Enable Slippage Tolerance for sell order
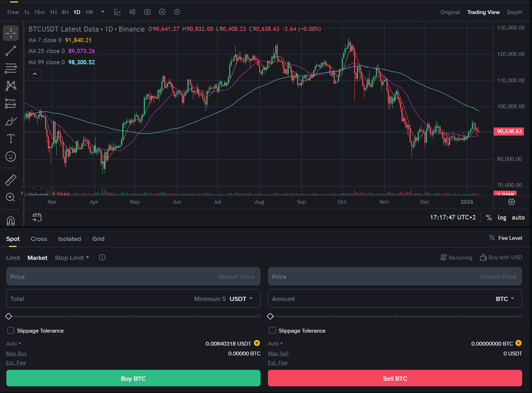Screen dimensions: 532x393 pos(273,330)
